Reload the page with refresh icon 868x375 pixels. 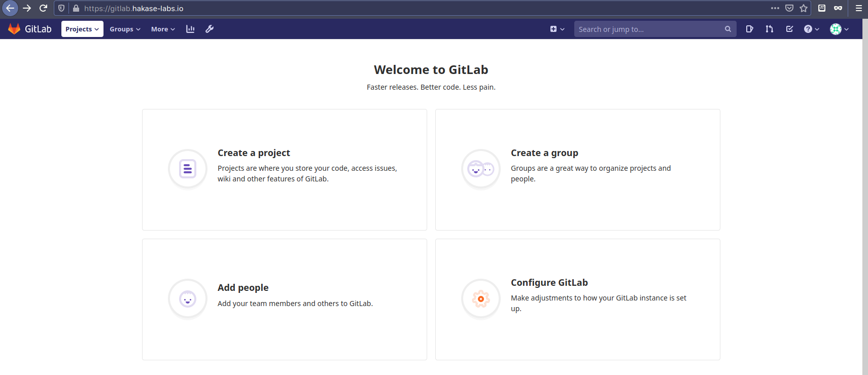(x=43, y=8)
